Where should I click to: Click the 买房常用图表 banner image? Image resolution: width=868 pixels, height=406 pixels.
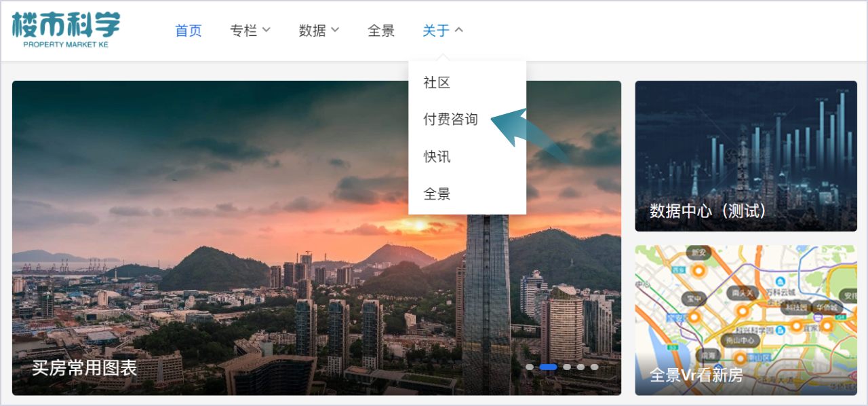click(x=317, y=238)
